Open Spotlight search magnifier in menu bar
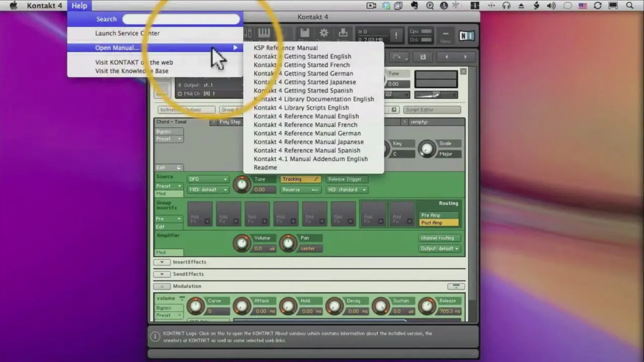This screenshot has width=644, height=362. (629, 6)
